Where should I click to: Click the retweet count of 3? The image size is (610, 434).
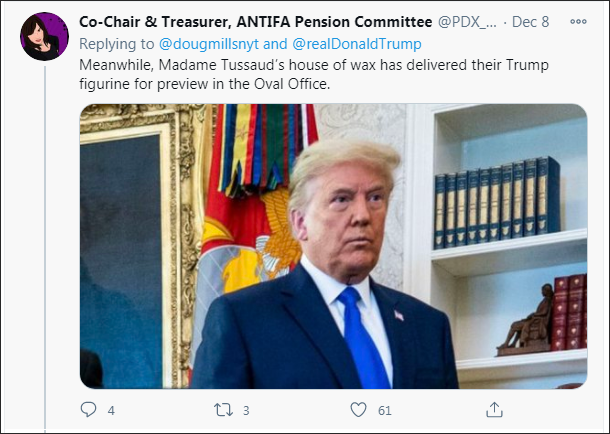point(246,410)
